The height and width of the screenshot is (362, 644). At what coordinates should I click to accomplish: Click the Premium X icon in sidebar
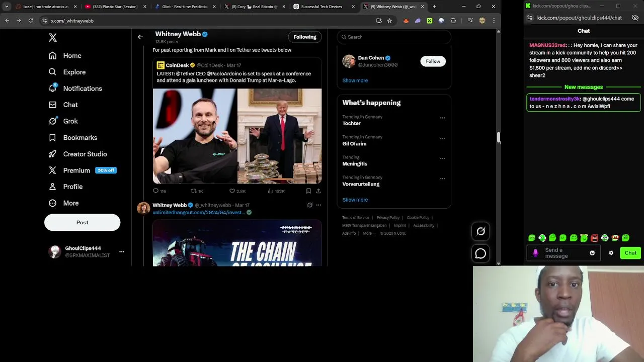coord(52,170)
